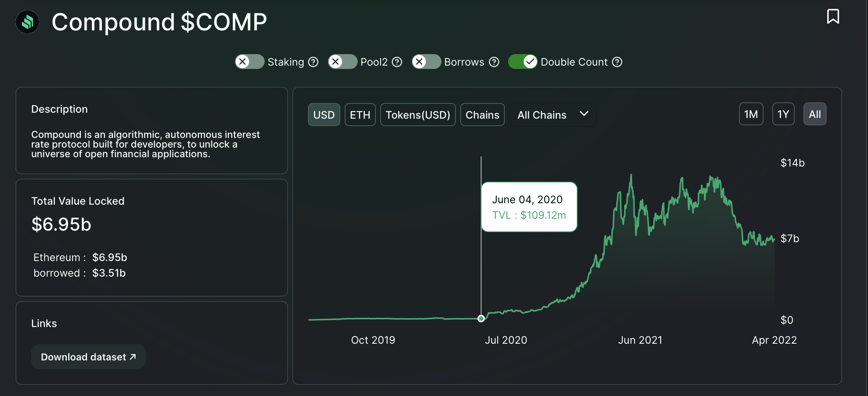Switch chart to ETH denomination
This screenshot has width=868, height=396.
[360, 115]
